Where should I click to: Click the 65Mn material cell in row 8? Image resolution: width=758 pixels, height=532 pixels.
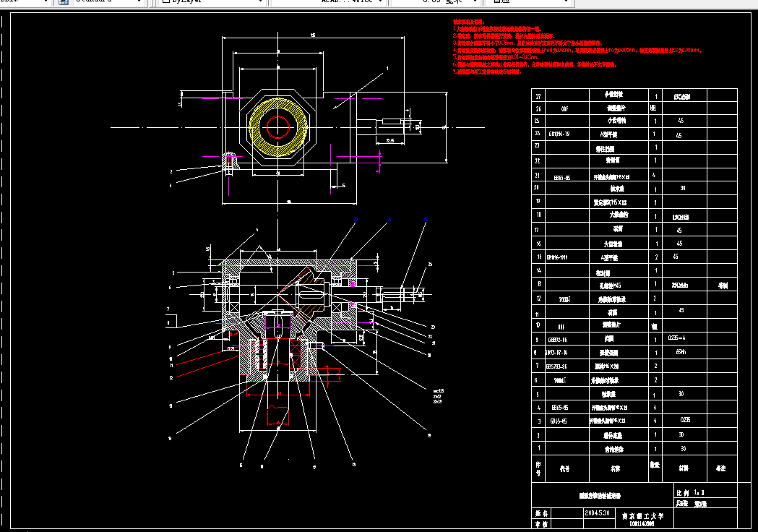point(684,352)
